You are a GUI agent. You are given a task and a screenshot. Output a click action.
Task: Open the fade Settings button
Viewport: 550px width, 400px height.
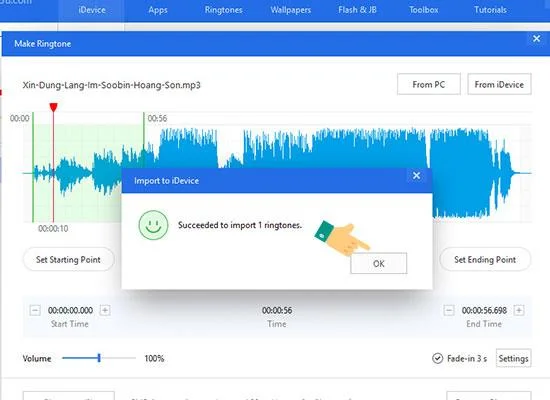point(514,358)
